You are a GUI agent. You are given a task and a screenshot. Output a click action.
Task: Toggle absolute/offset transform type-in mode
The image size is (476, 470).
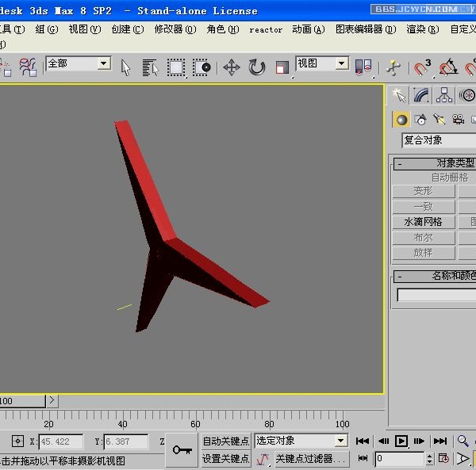coord(17,441)
